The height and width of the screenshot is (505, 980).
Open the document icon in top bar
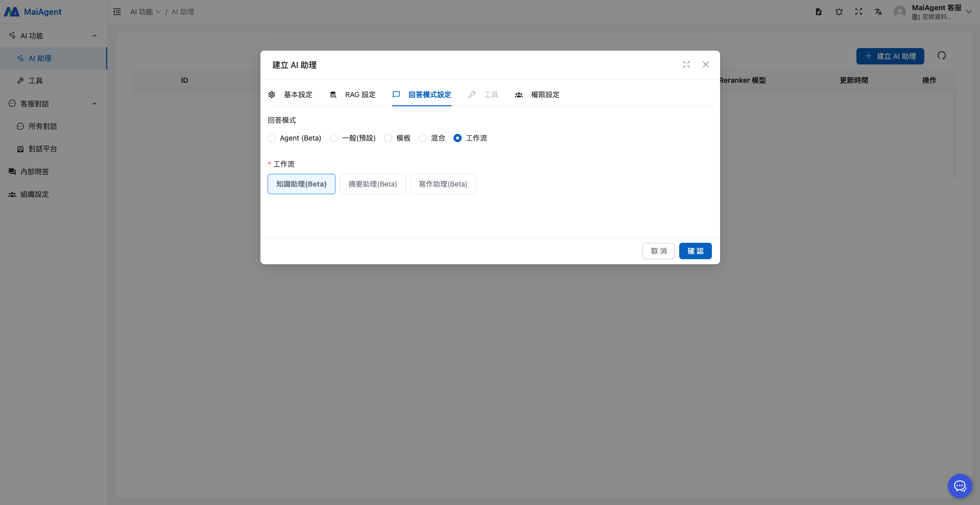(x=819, y=12)
